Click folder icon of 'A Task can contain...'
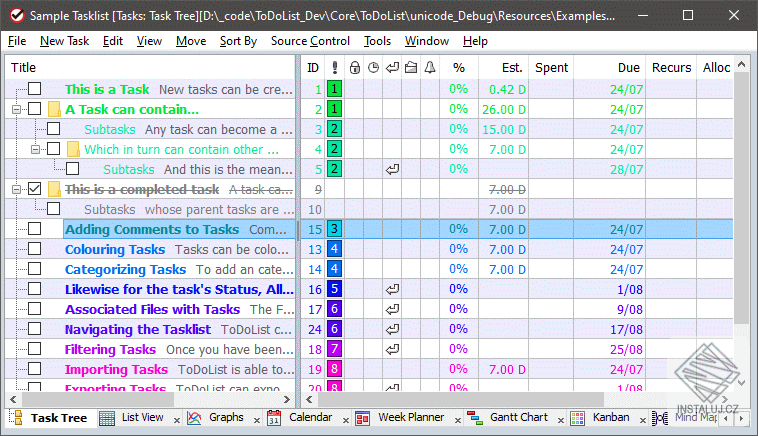Image resolution: width=758 pixels, height=436 pixels. click(x=54, y=109)
